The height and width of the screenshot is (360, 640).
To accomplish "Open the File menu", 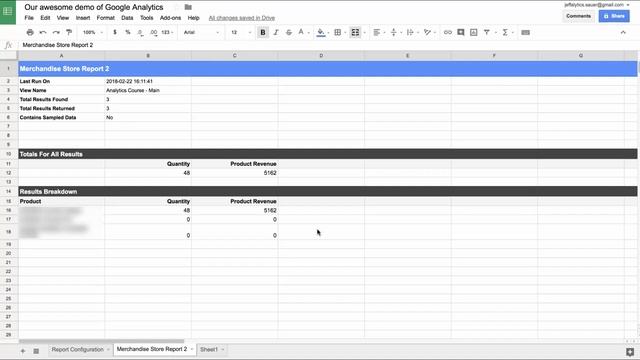I will click(x=29, y=18).
